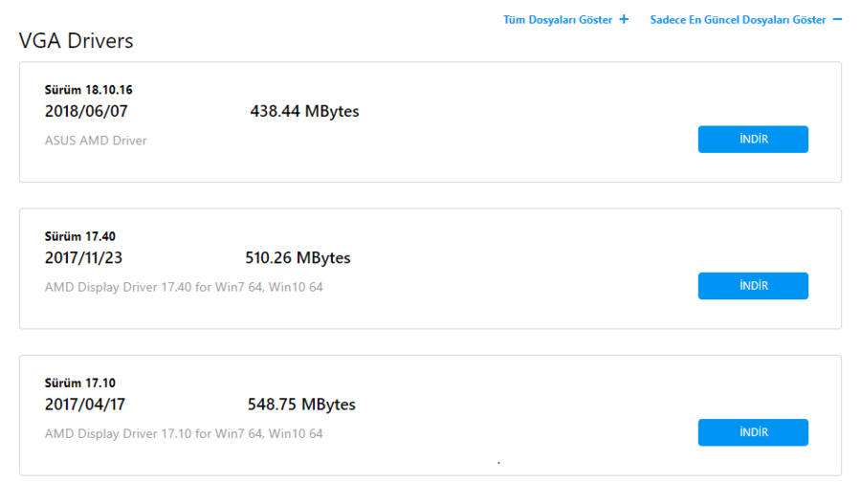Click İNDİR for driver version 17.40
The height and width of the screenshot is (504, 861).
(753, 286)
